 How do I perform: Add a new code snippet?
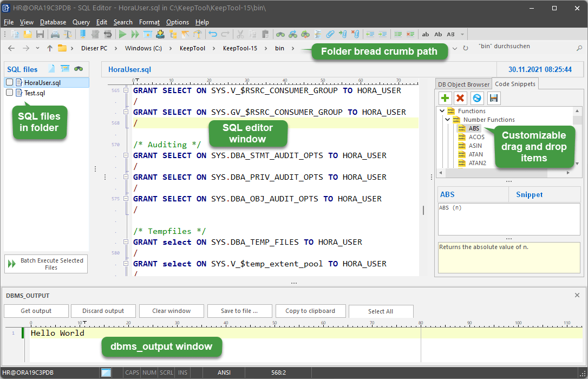[x=445, y=98]
